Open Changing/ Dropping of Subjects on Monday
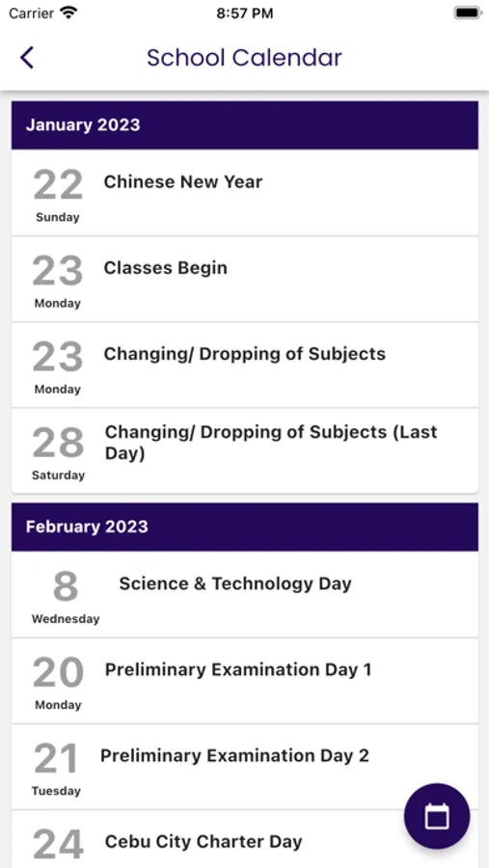 245,365
